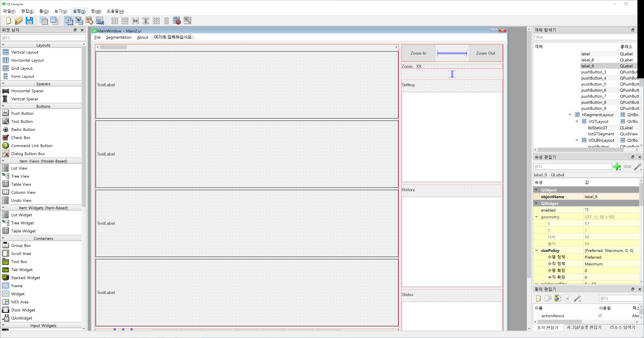Viewport: 644px width, 338px height.
Task: Click green plus add dynamic property
Action: click(x=617, y=167)
